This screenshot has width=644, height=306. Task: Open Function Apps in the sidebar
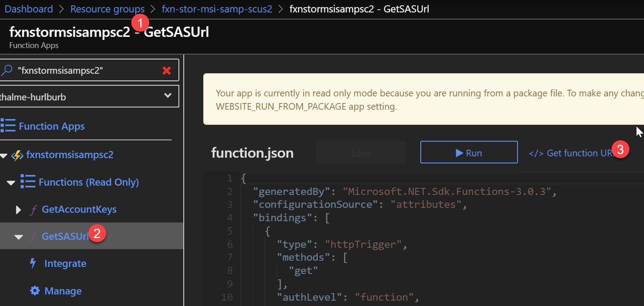(x=51, y=126)
